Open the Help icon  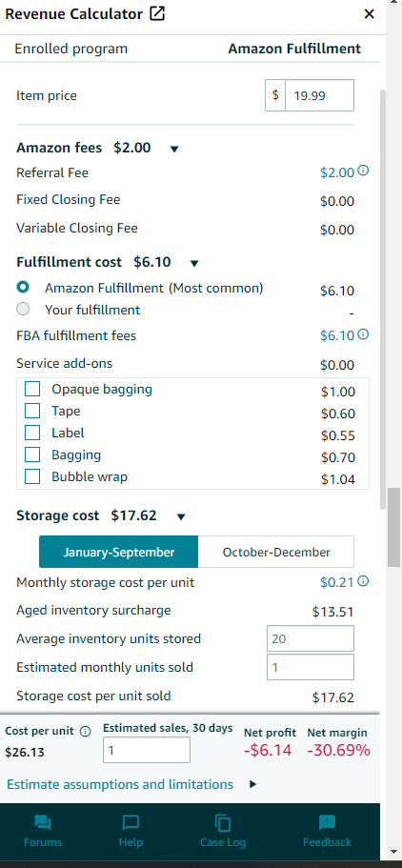coord(131,823)
